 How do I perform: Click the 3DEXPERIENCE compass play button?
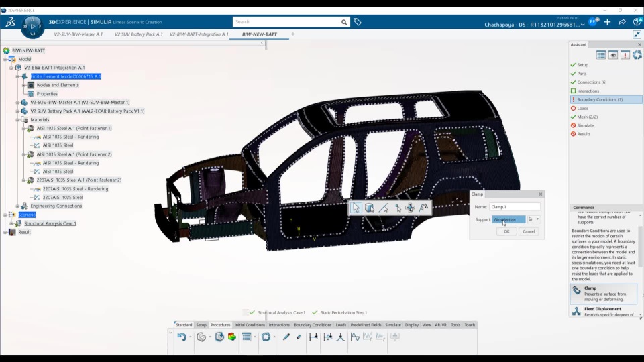click(x=32, y=26)
